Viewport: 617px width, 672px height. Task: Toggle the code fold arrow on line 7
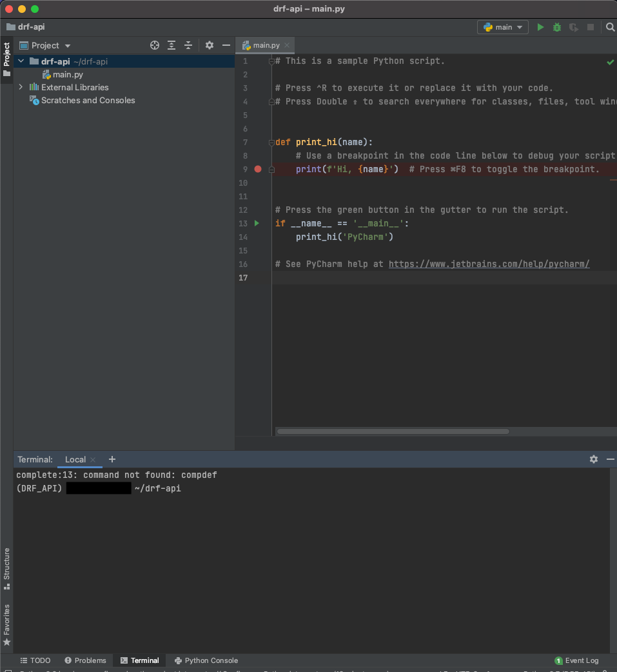click(x=271, y=142)
